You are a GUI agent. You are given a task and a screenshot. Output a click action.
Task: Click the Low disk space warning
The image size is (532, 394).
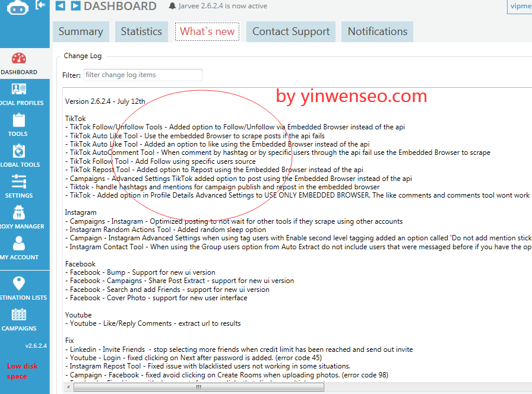click(23, 371)
